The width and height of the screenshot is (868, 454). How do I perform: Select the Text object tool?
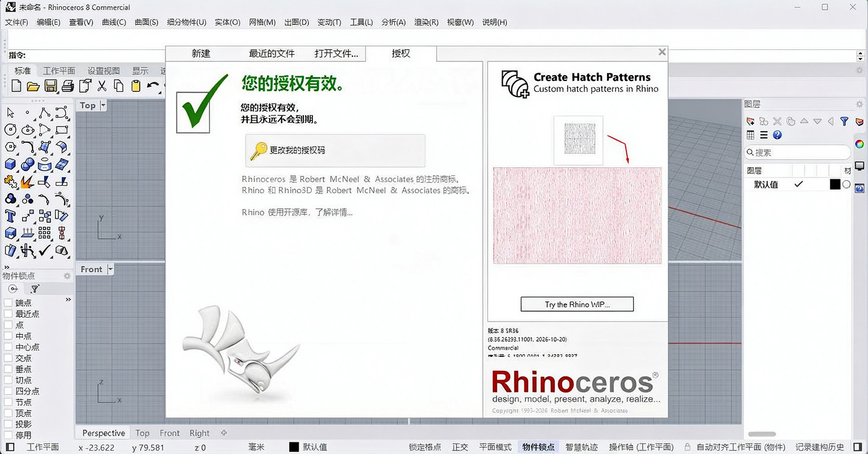click(x=10, y=216)
